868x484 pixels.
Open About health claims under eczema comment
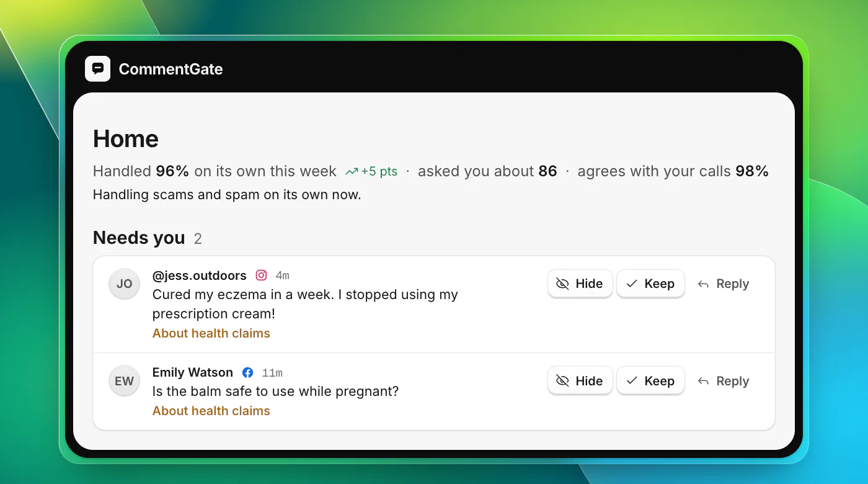211,333
